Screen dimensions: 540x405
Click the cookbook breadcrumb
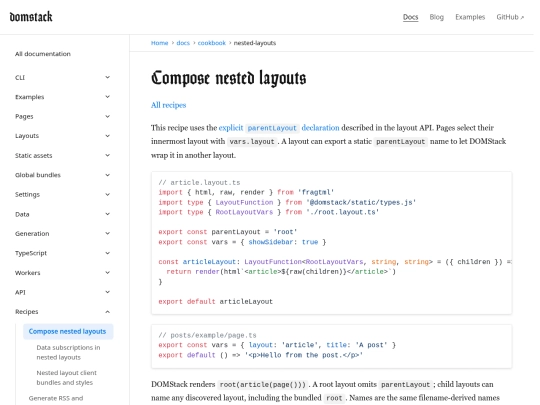(211, 43)
